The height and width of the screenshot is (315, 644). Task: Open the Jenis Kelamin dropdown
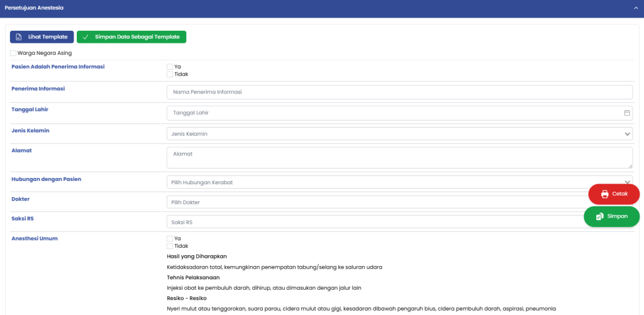(399, 134)
